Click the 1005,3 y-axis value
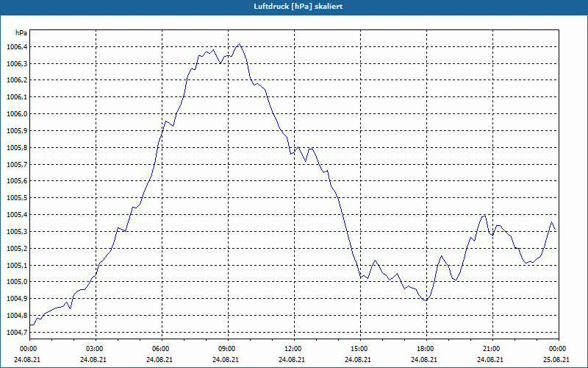 17,232
